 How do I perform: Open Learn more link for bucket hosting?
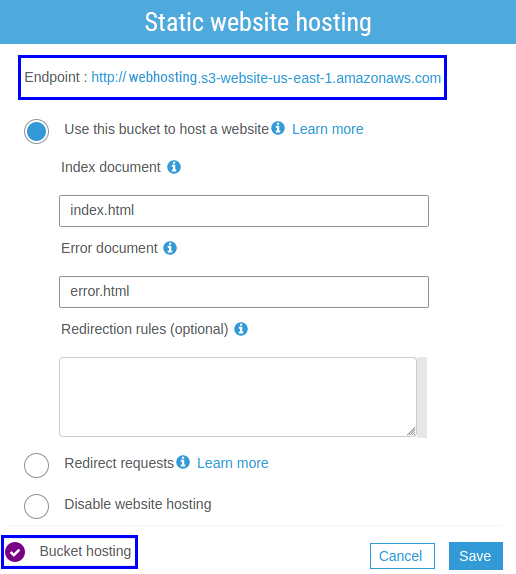(328, 129)
